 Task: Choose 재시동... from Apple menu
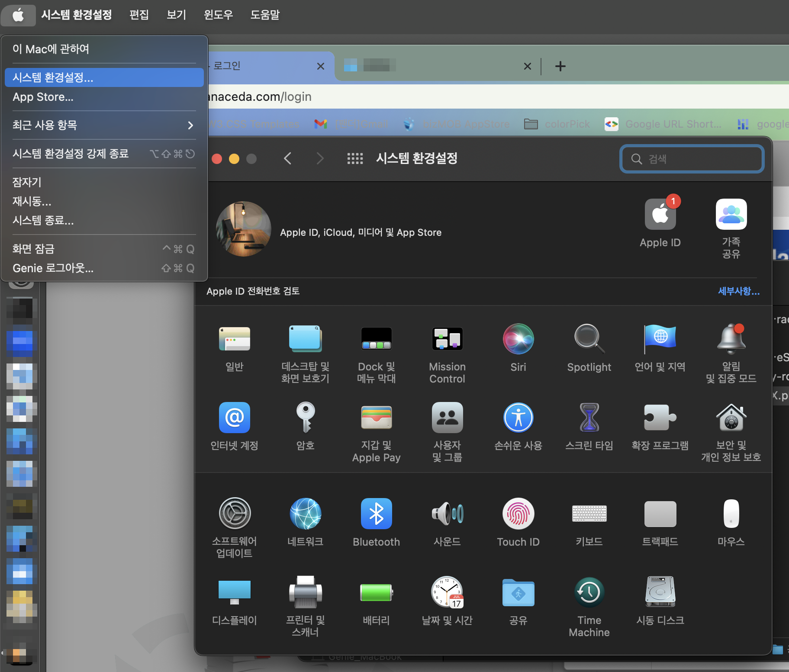(x=104, y=201)
